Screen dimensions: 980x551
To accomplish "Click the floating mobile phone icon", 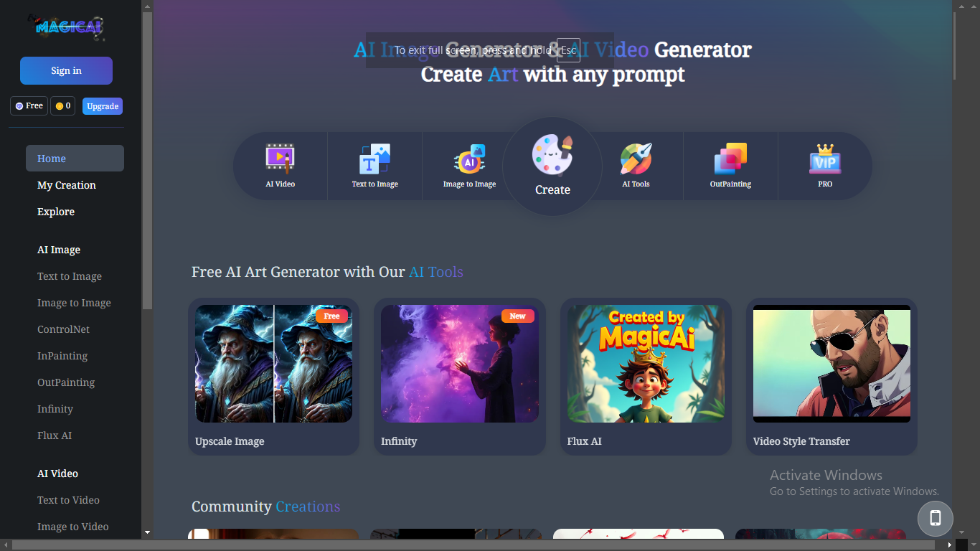I will point(935,518).
